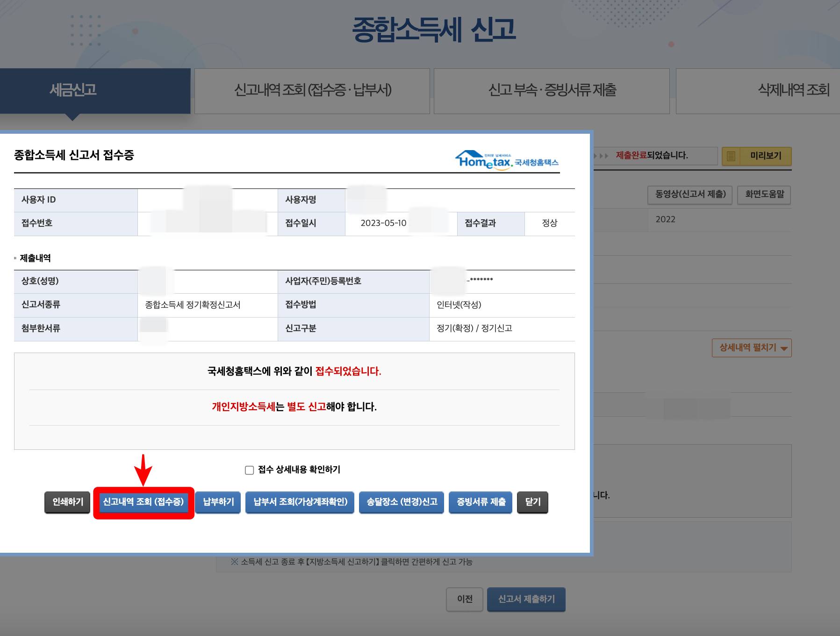
Task: Check the 접수 상세내용 확인하기 checkbox
Action: tap(249, 470)
